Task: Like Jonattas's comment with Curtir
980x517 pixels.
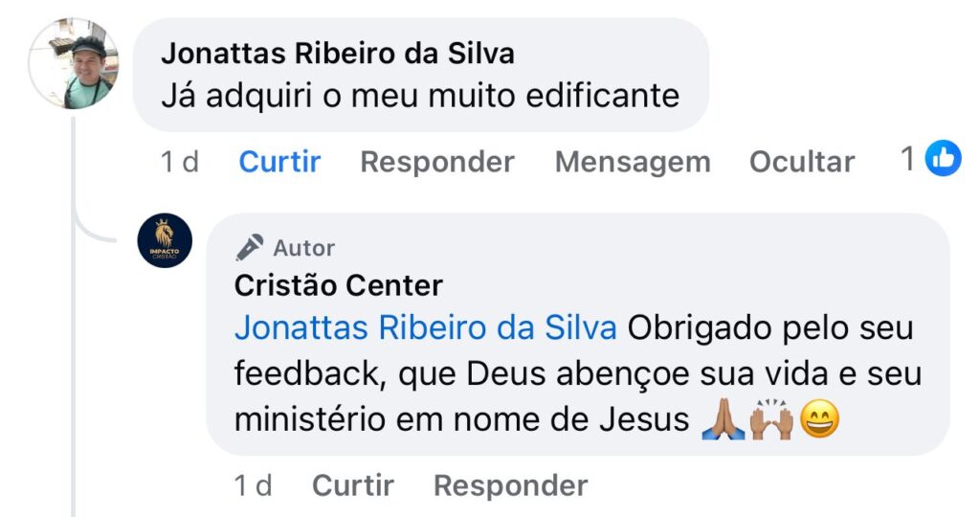Action: [279, 162]
